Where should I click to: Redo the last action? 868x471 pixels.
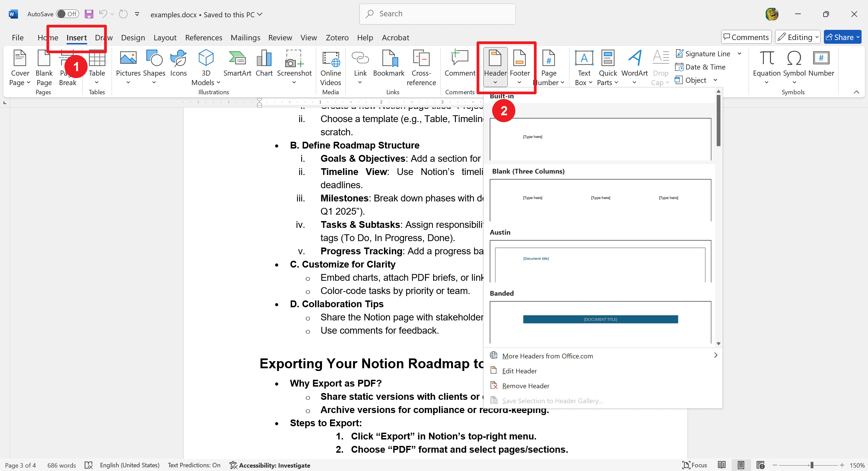pyautogui.click(x=123, y=14)
